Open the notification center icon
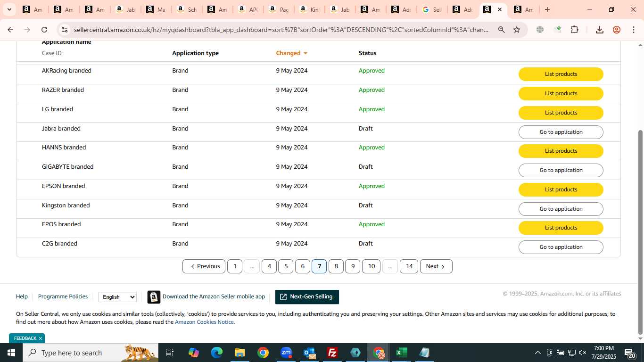Image resolution: width=644 pixels, height=362 pixels. [630, 353]
